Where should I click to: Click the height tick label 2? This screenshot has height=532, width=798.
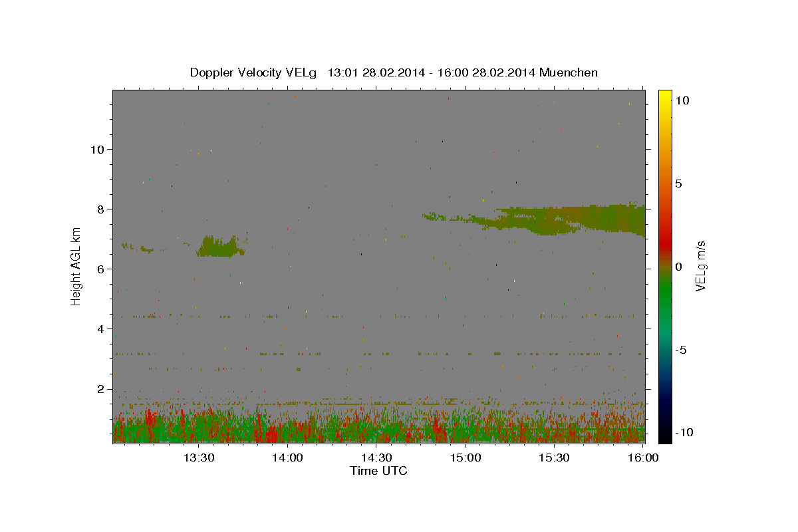[x=102, y=389]
